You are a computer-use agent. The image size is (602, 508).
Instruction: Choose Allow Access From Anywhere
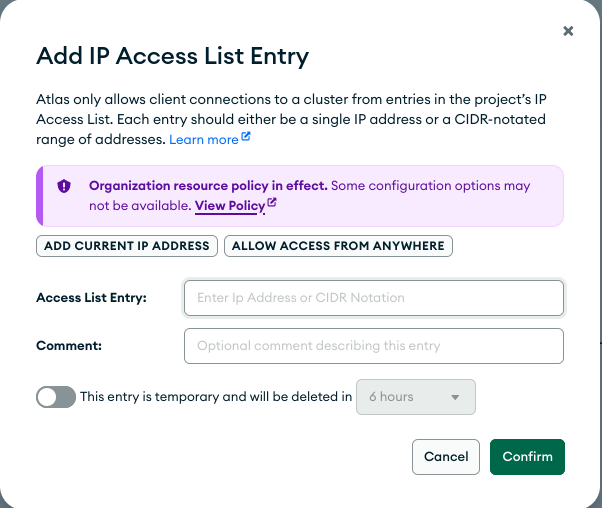point(338,246)
